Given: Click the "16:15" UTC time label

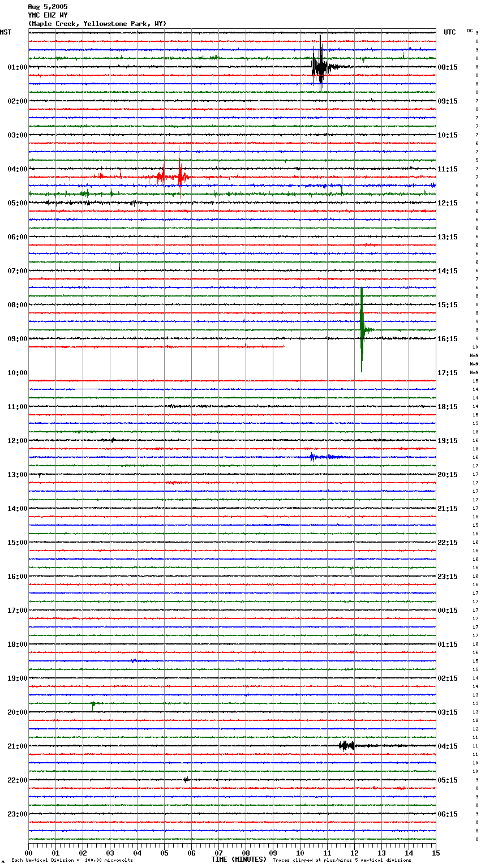Looking at the screenshot, I should point(448,339).
